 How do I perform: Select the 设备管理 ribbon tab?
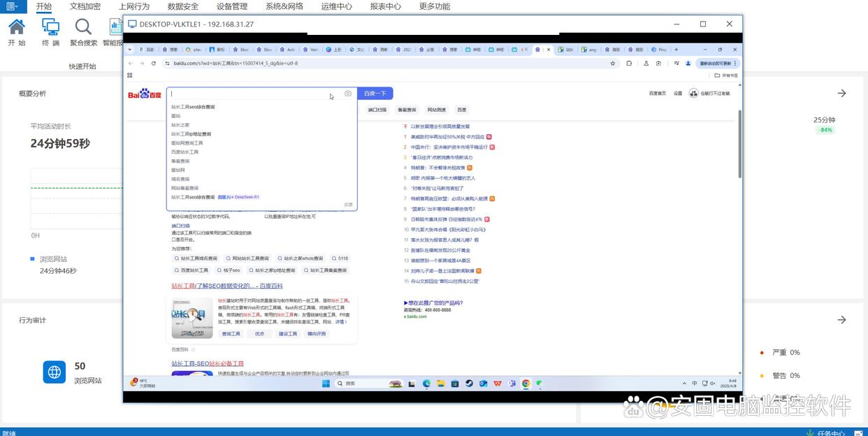pos(232,6)
